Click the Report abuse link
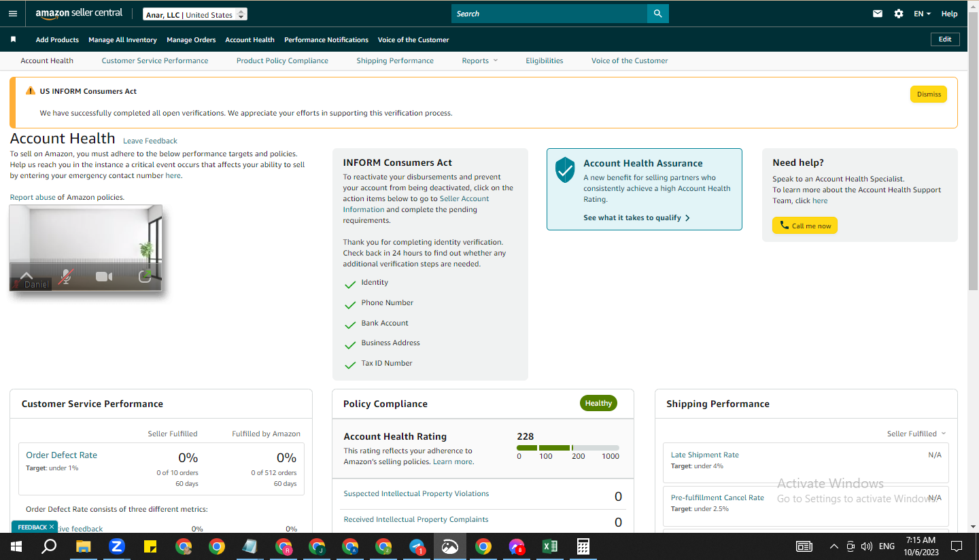979x560 pixels. 33,197
